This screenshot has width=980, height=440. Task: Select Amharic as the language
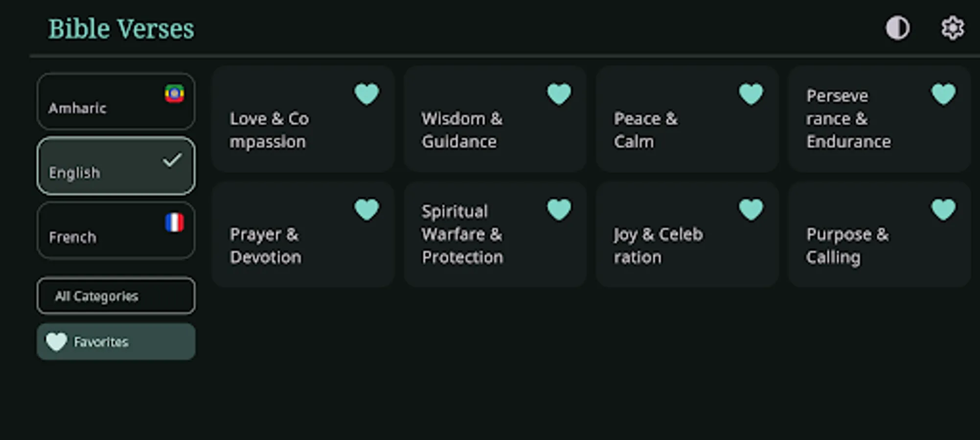[115, 101]
